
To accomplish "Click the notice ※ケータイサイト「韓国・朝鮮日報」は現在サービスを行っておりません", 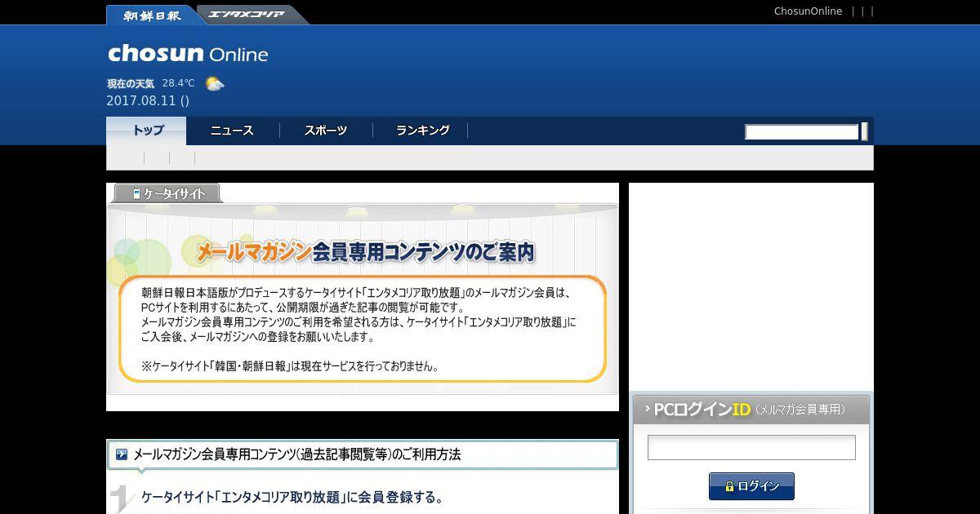I will (290, 367).
